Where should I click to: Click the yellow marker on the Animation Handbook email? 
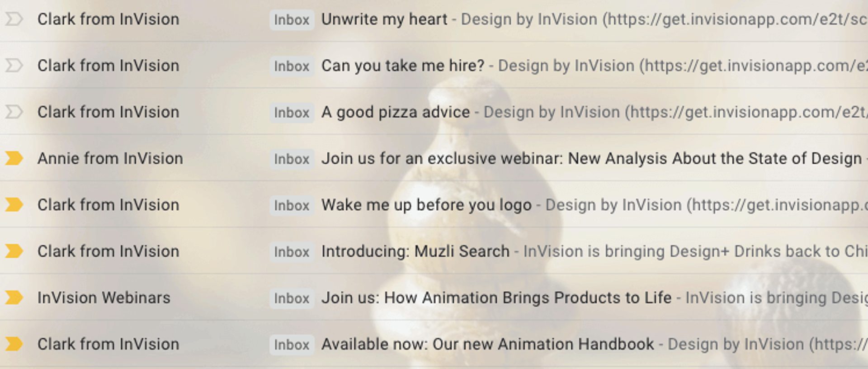pyautogui.click(x=14, y=344)
